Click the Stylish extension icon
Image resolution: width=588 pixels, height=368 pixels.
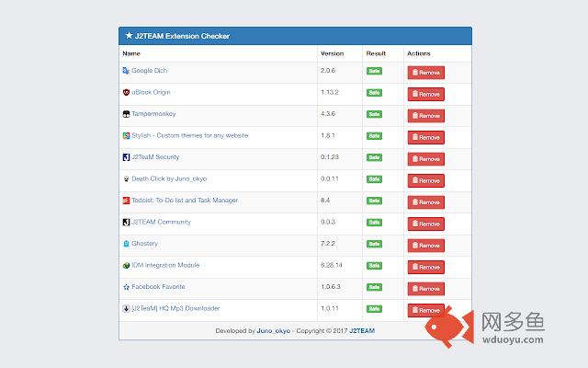(126, 135)
